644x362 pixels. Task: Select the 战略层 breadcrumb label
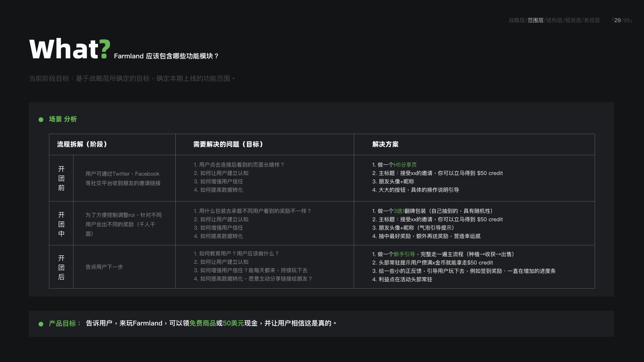tap(517, 20)
